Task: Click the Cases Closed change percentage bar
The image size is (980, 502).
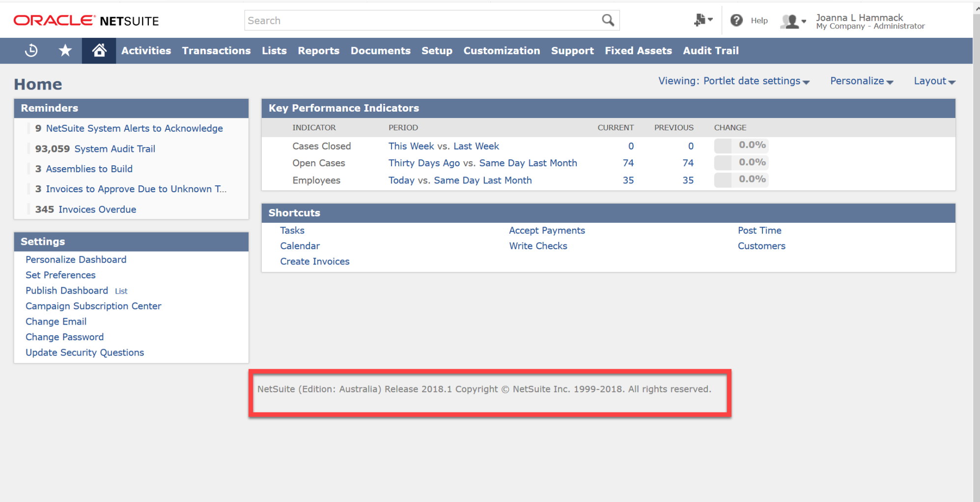Action: [741, 145]
